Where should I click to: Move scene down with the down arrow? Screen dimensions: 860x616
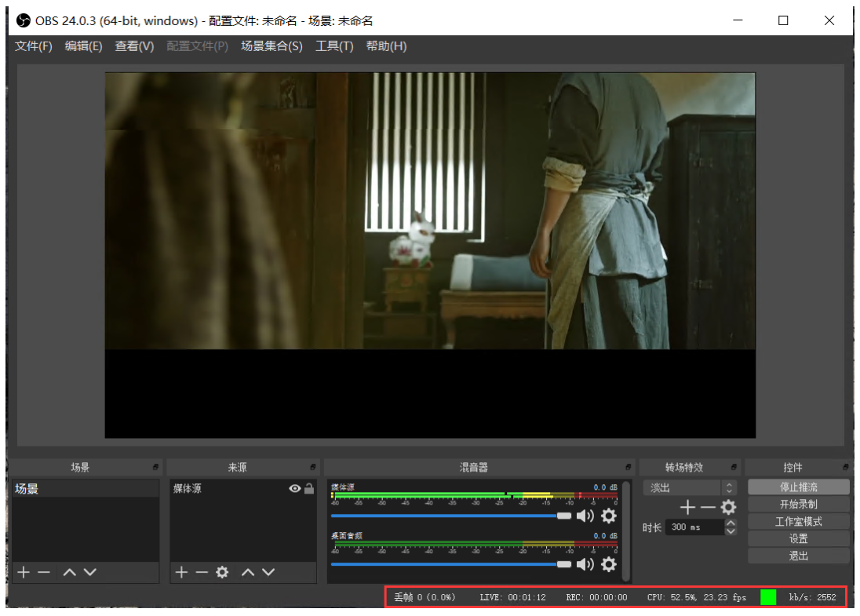pos(90,572)
